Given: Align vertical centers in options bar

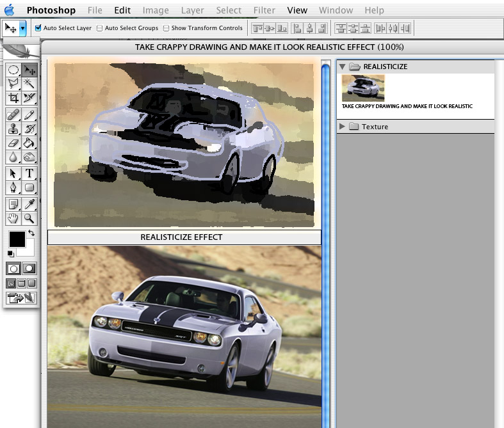Looking at the screenshot, I should [x=270, y=28].
